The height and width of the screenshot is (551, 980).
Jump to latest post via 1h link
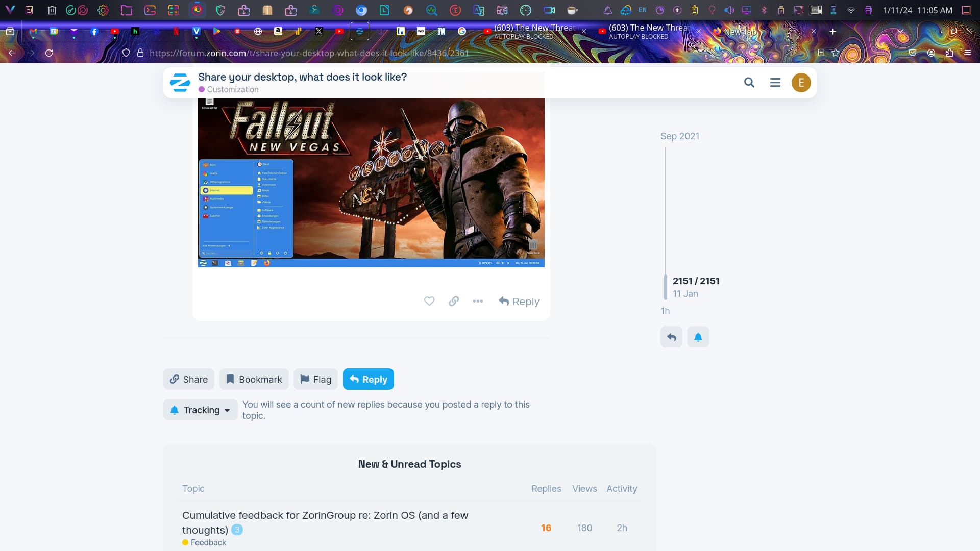[665, 311]
